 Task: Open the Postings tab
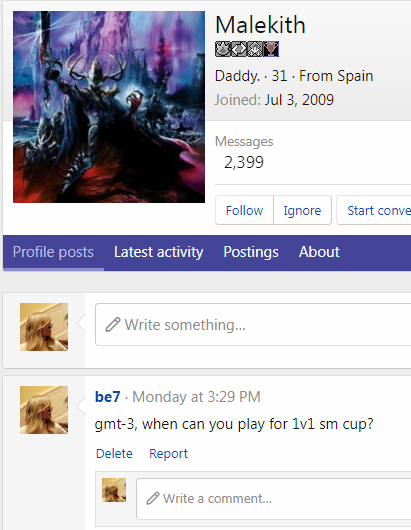point(251,252)
